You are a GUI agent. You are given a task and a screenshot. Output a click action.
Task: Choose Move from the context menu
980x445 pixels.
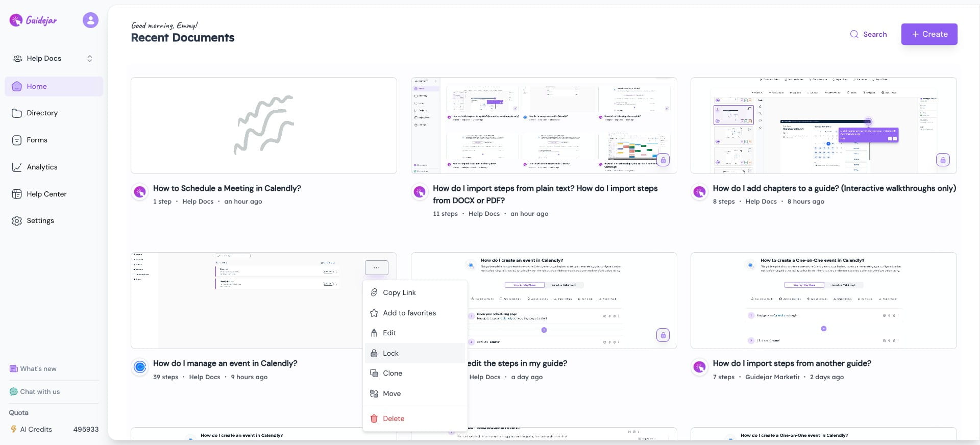point(415,393)
